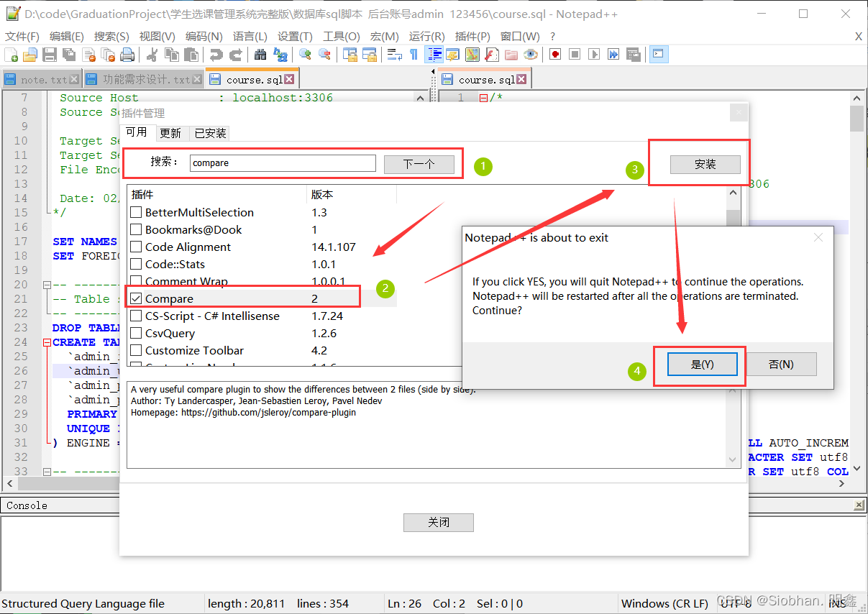The image size is (868, 614).
Task: Click the 关闭 button in plugin manager
Action: pos(439,522)
